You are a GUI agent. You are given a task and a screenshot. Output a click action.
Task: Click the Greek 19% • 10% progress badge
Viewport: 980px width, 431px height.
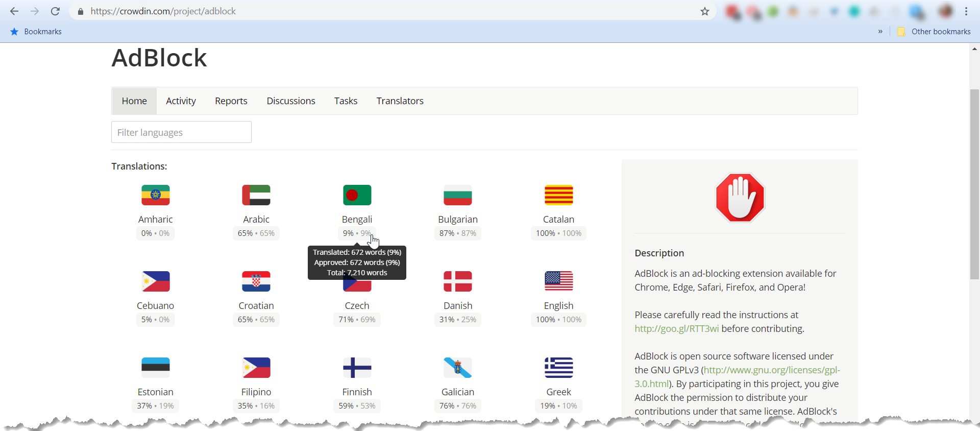point(559,406)
